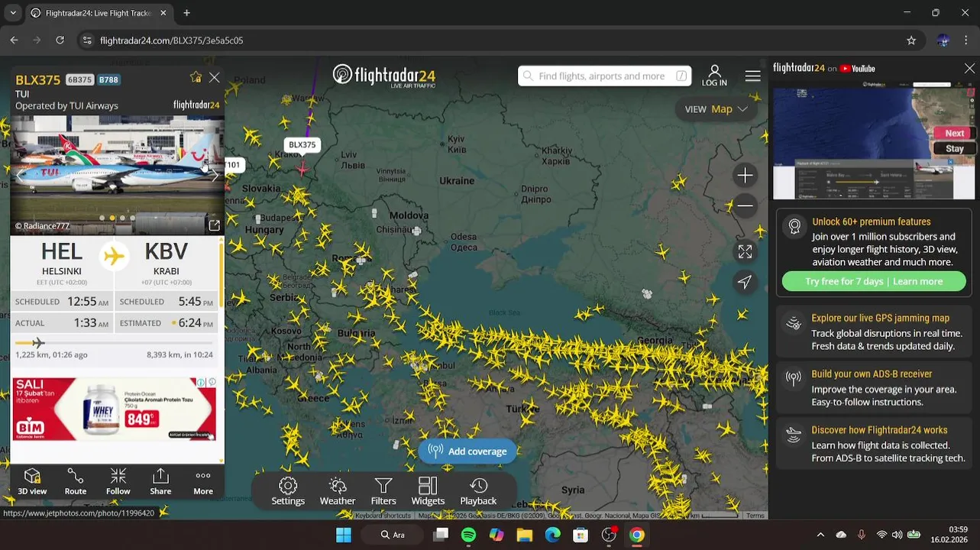
Task: Open the Weather layers
Action: click(x=338, y=492)
